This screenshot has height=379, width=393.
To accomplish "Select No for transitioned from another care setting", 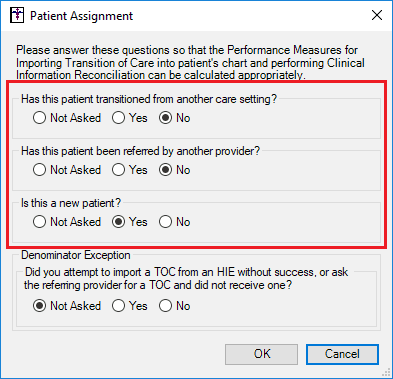I will pos(174,118).
